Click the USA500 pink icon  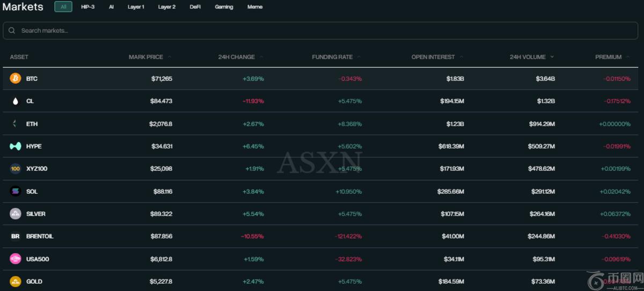(16, 259)
